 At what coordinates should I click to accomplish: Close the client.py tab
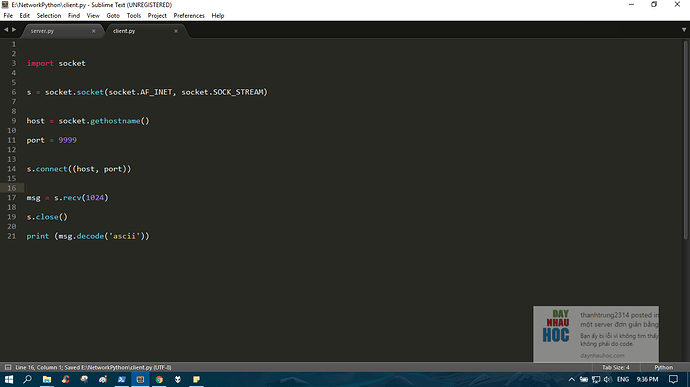coord(176,31)
